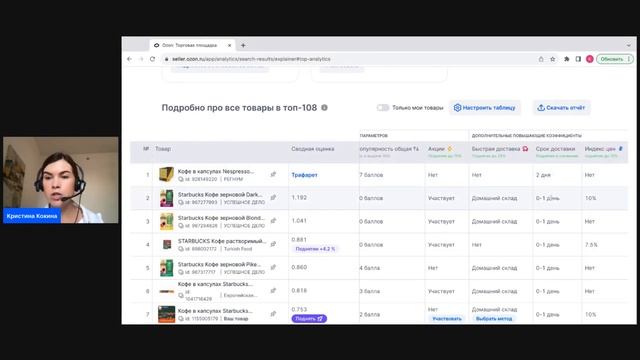Click the purple Поднять button
The image size is (640, 360).
(309, 318)
